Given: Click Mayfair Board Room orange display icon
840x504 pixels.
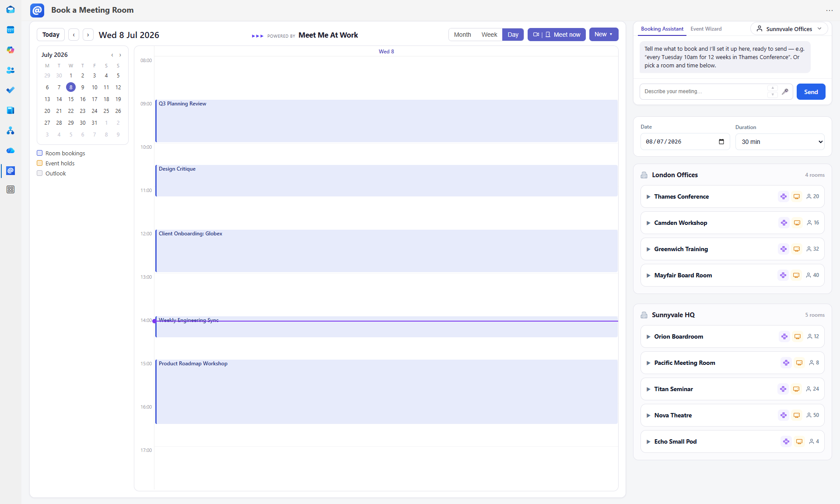Looking at the screenshot, I should 796,275.
